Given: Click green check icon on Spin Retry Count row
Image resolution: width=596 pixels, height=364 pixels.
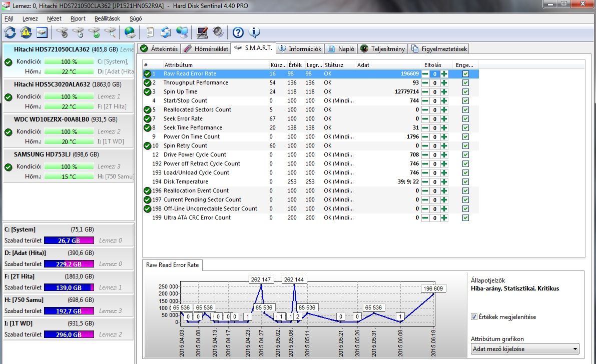Looking at the screenshot, I should coord(148,145).
